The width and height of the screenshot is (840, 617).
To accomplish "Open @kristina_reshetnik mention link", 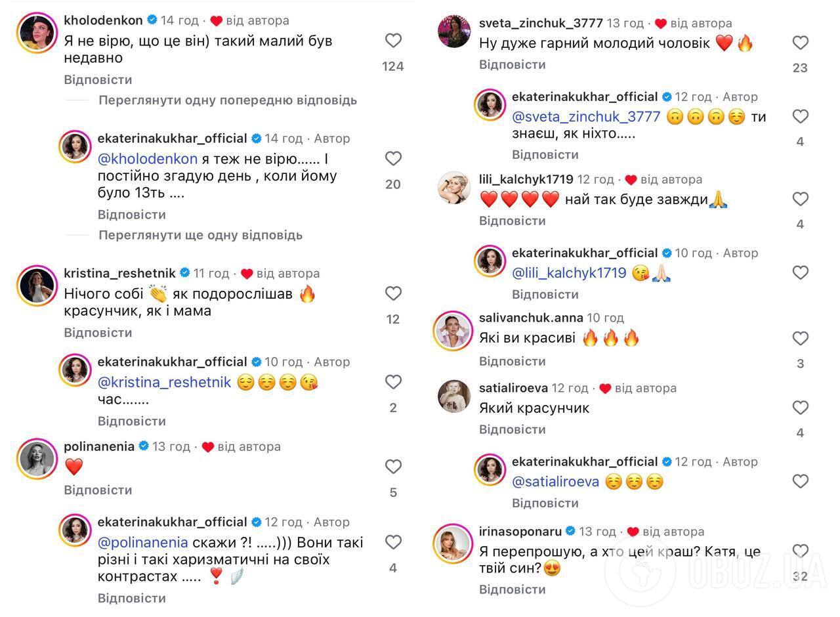I will (x=164, y=382).
